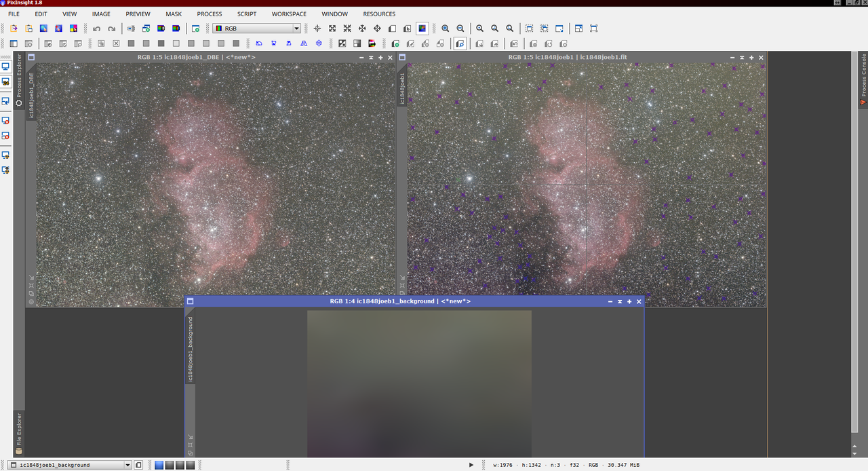The width and height of the screenshot is (868, 471).
Task: Select the blue first workspace square in status bar
Action: (x=159, y=465)
